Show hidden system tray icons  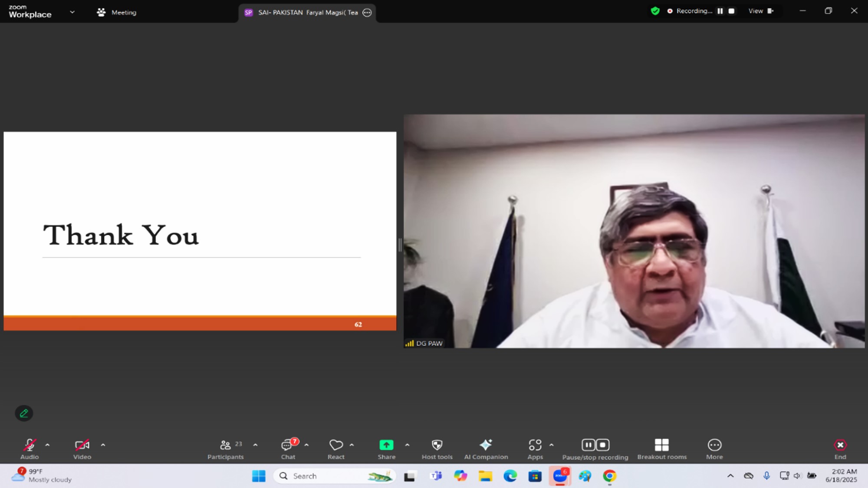click(730, 476)
